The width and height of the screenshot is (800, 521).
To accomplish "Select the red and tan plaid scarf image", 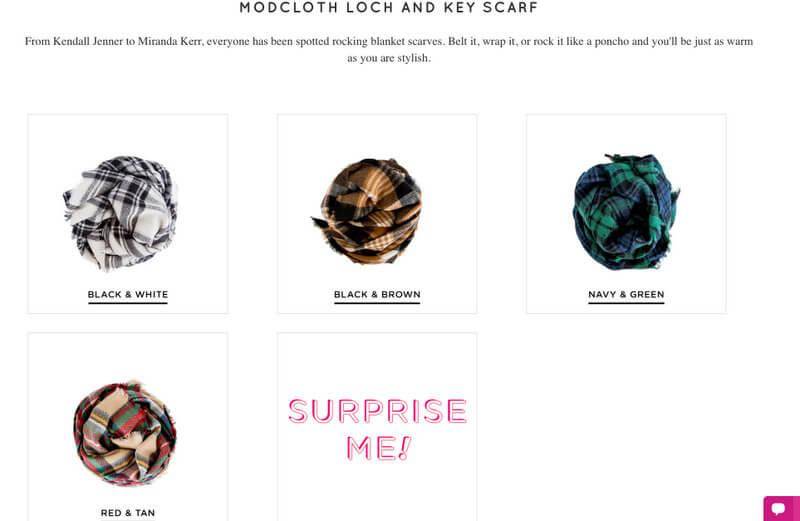I will coord(125,434).
